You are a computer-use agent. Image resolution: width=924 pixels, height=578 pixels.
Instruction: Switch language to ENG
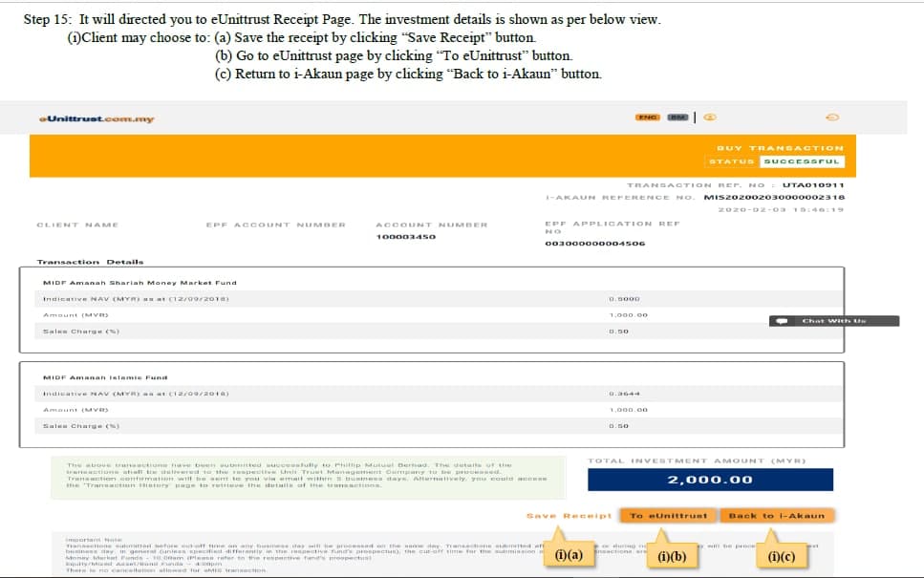click(648, 118)
